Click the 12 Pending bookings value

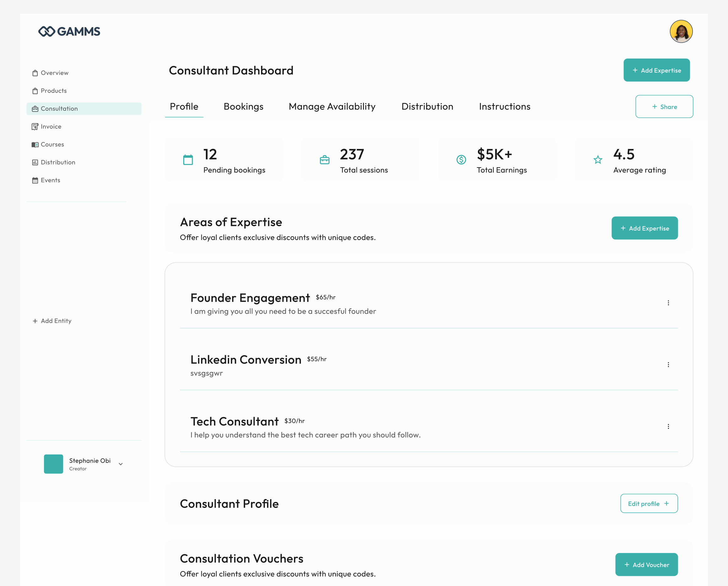[x=210, y=155]
